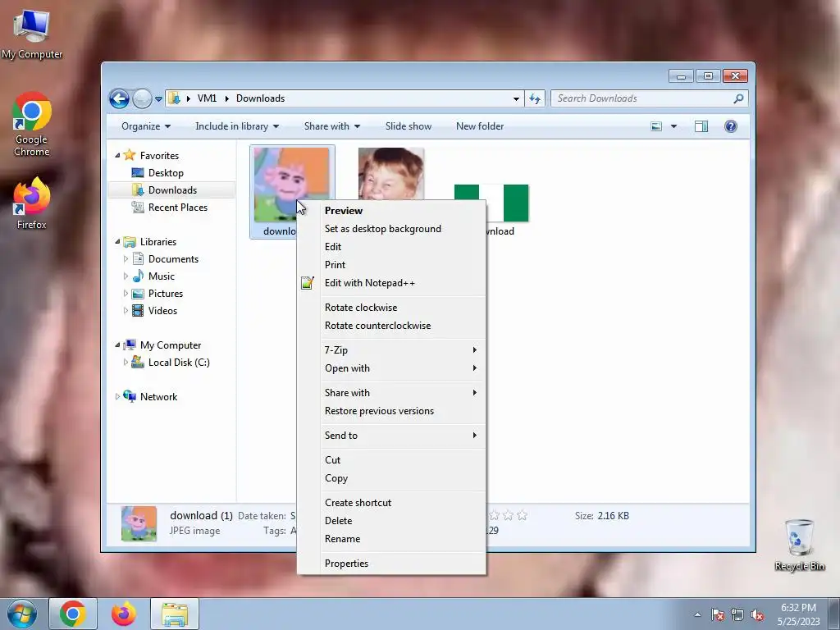Choose Create shortcut

391,503
